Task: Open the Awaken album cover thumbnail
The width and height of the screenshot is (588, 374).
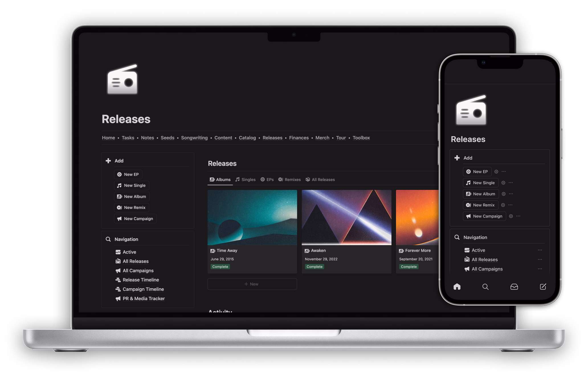Action: (346, 218)
